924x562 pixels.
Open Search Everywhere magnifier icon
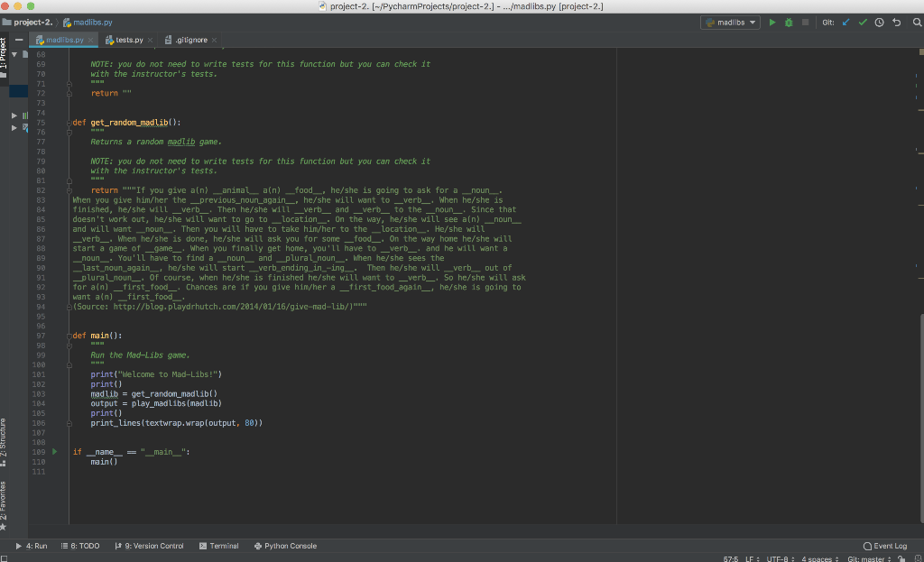point(917,23)
